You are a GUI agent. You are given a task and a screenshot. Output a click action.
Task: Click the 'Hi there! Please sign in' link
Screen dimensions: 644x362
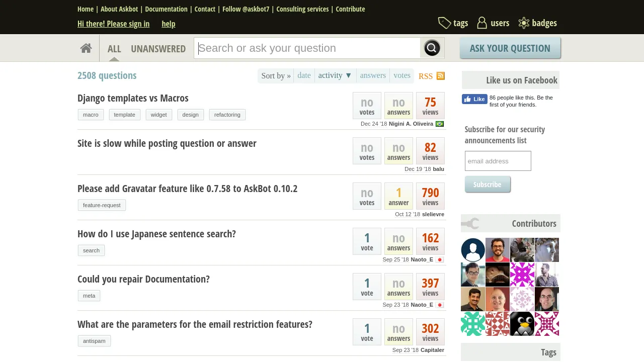click(113, 24)
